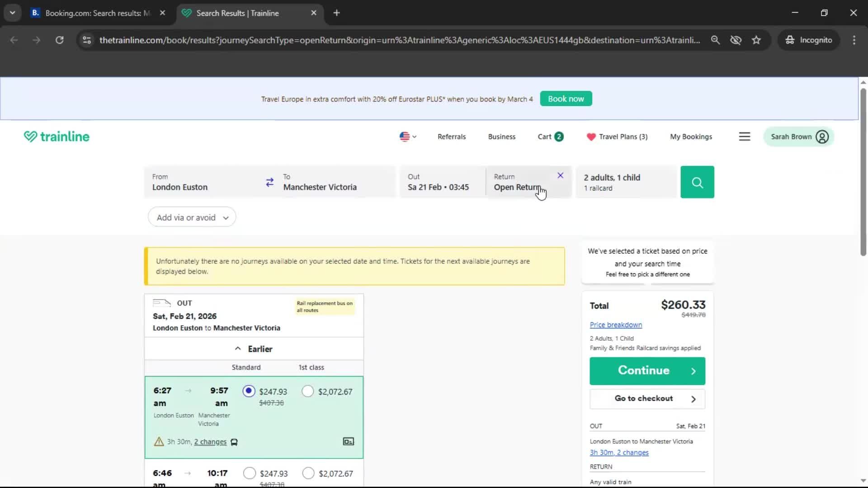Collapse the Earlier journeys section
The image size is (868, 488).
point(254,348)
